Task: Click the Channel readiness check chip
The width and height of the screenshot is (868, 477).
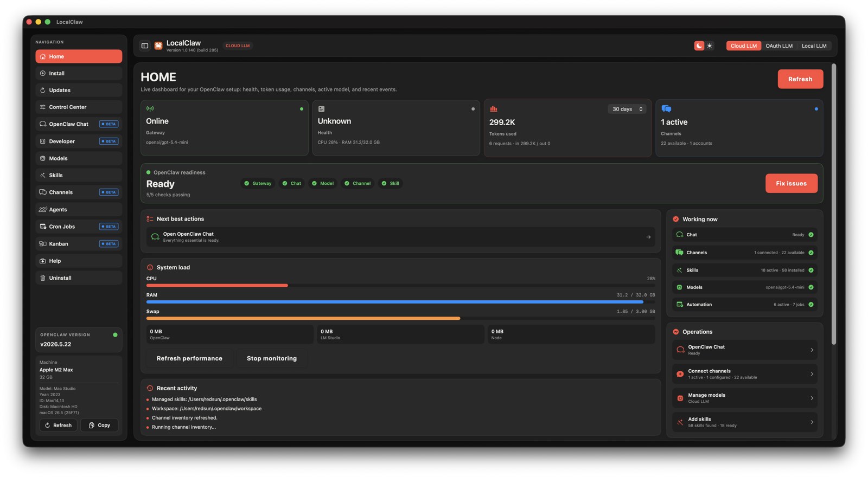Action: click(358, 184)
